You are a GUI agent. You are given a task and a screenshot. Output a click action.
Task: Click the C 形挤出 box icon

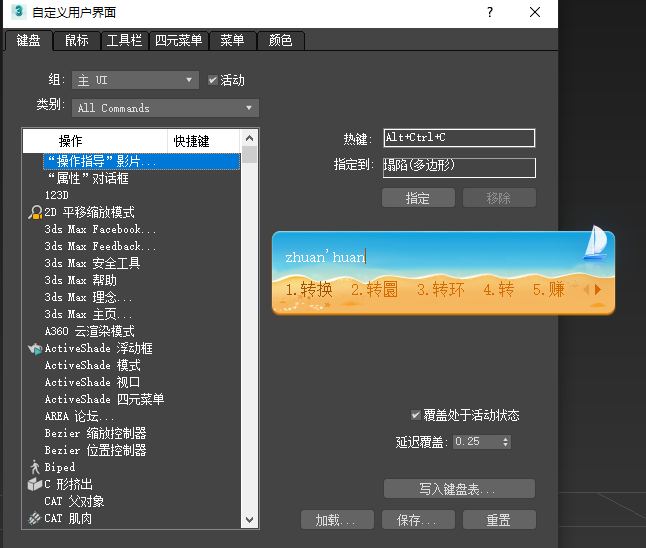pyautogui.click(x=35, y=484)
